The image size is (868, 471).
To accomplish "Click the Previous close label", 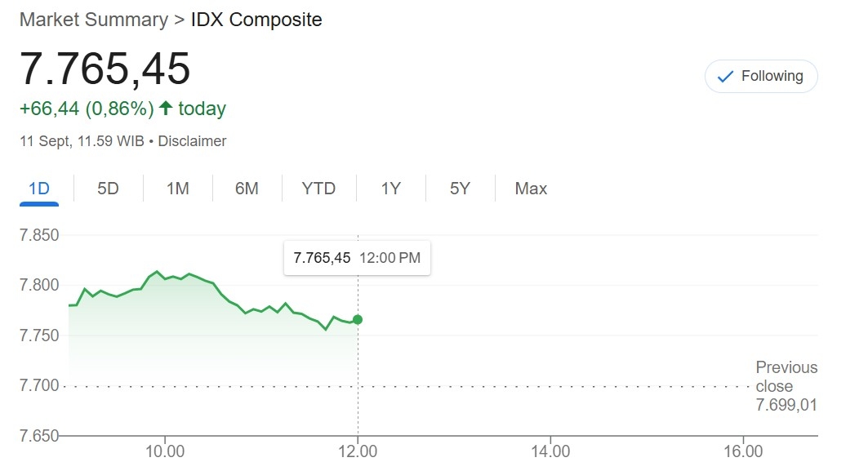I will 786,376.
